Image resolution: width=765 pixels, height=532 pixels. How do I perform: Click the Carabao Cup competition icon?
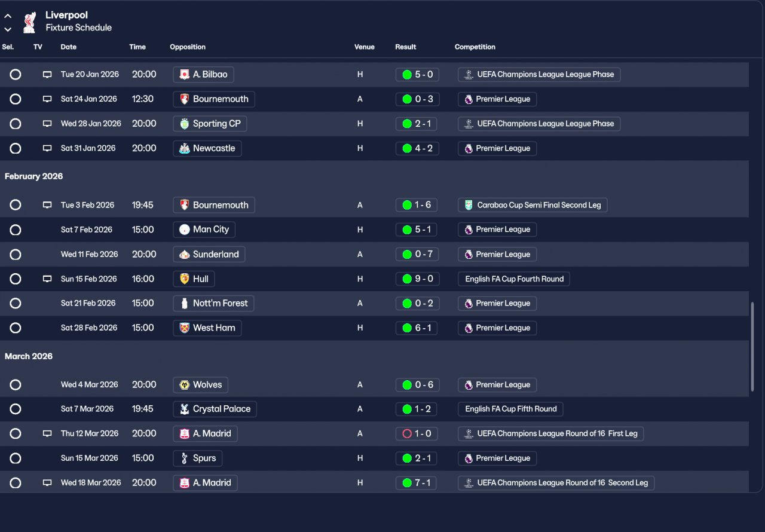tap(469, 205)
